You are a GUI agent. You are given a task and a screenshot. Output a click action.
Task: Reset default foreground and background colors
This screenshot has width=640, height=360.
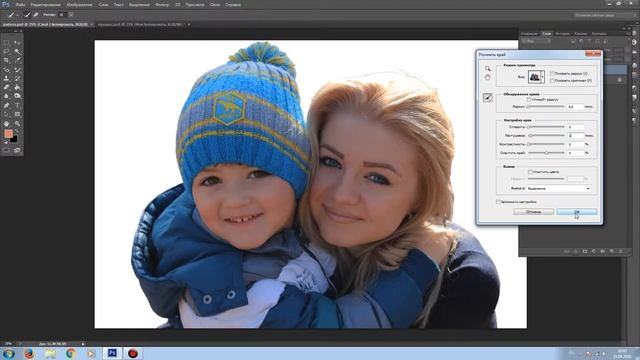[x=6, y=142]
